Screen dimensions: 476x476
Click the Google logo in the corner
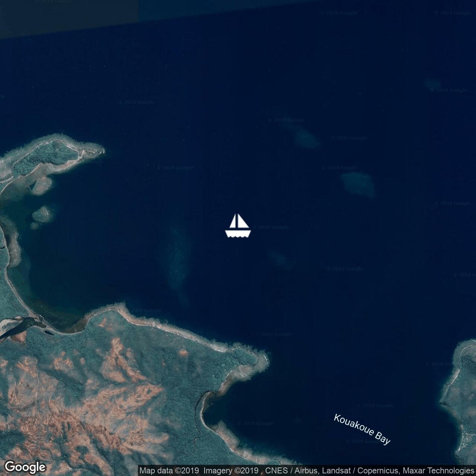click(25, 467)
